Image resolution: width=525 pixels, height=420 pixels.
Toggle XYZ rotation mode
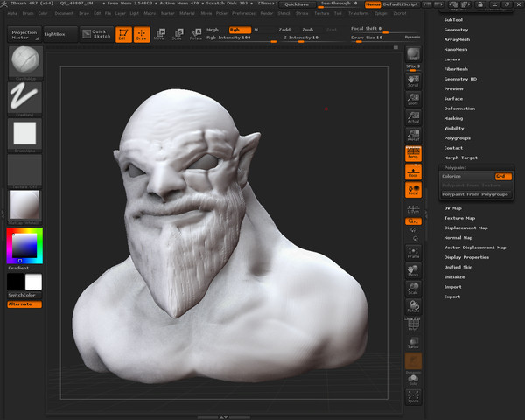[413, 221]
